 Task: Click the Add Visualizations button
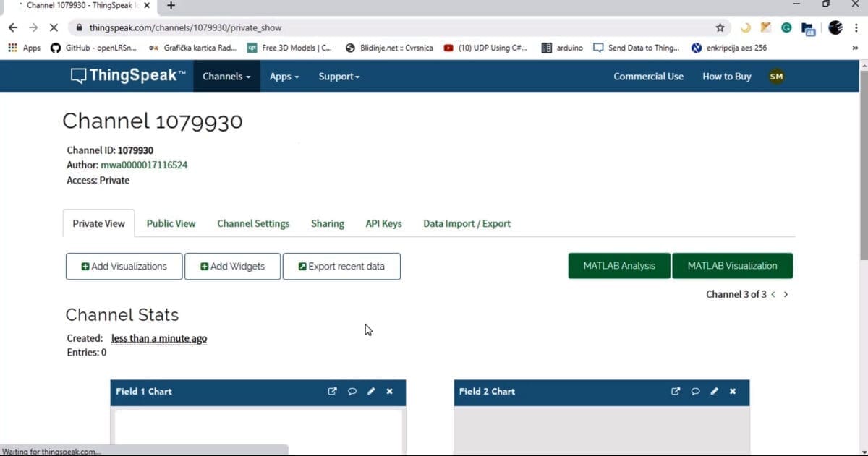(x=124, y=267)
